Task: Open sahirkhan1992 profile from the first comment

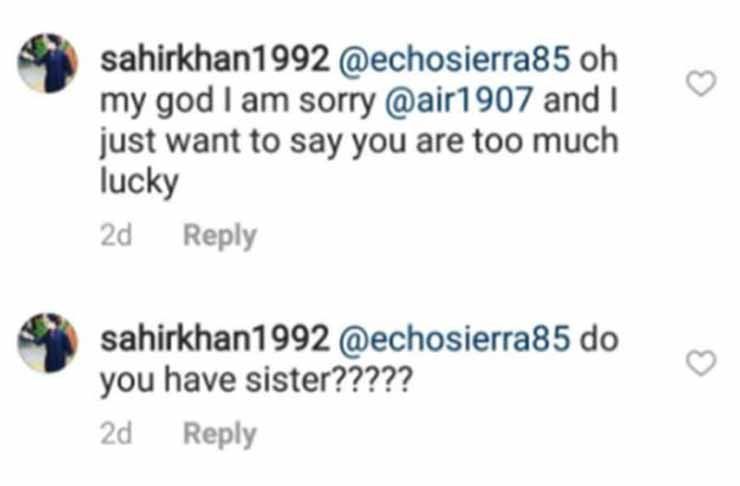Action: click(x=215, y=59)
